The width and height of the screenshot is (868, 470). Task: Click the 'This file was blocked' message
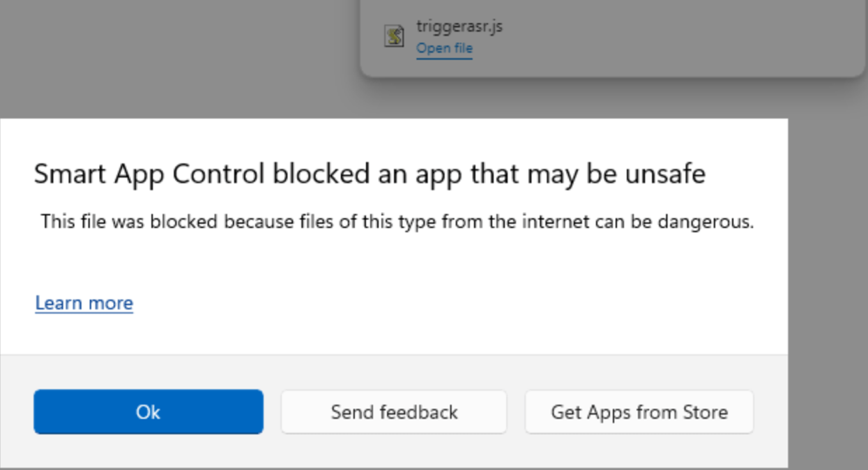[x=397, y=222]
